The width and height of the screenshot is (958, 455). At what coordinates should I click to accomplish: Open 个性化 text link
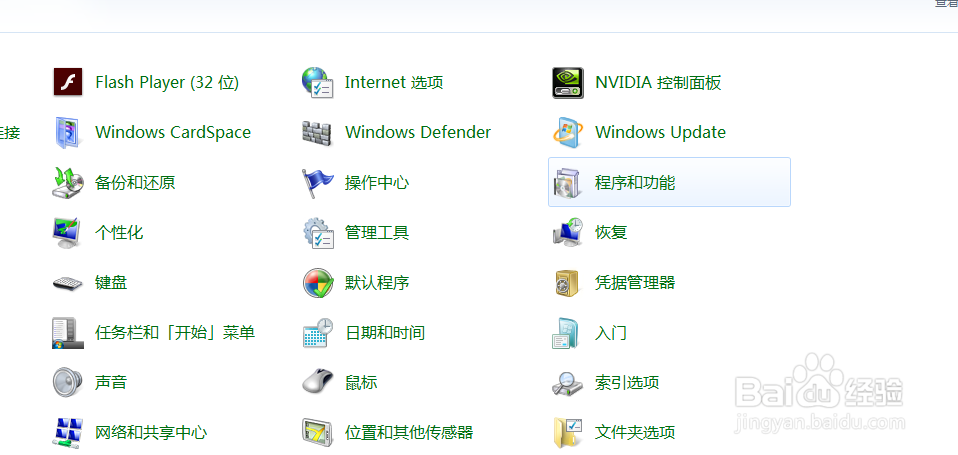[119, 233]
